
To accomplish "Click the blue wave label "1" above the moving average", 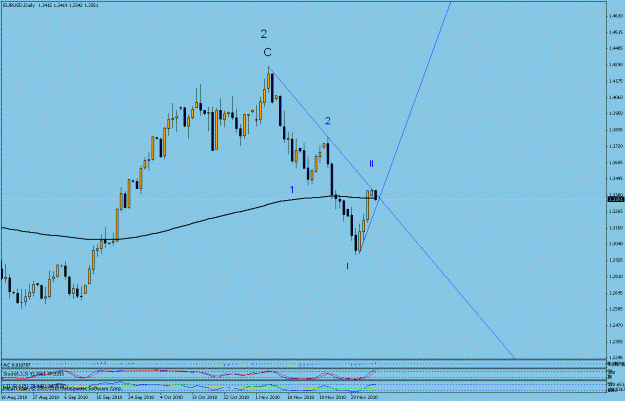I will (292, 190).
